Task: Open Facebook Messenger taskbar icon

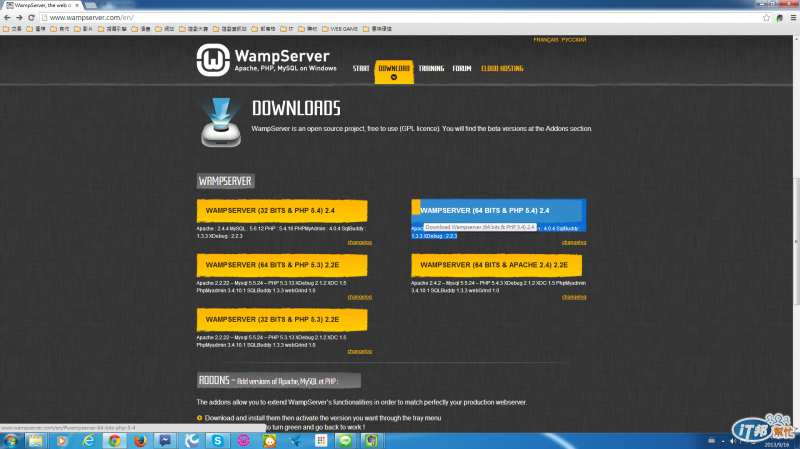Action: pyautogui.click(x=165, y=441)
